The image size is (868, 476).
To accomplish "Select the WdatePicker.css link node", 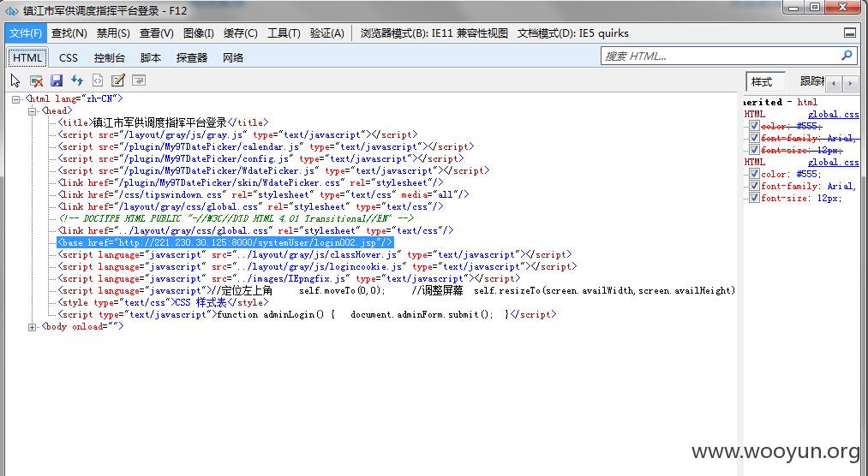I will pyautogui.click(x=250, y=183).
